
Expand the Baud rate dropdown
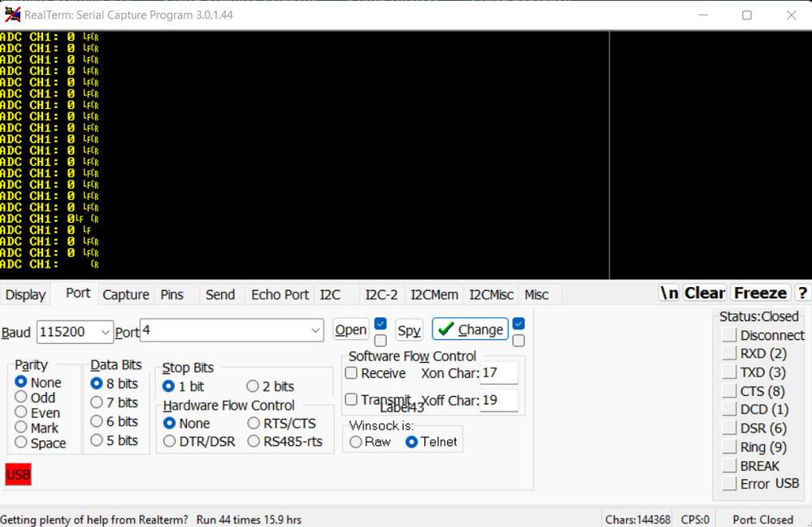tap(105, 332)
